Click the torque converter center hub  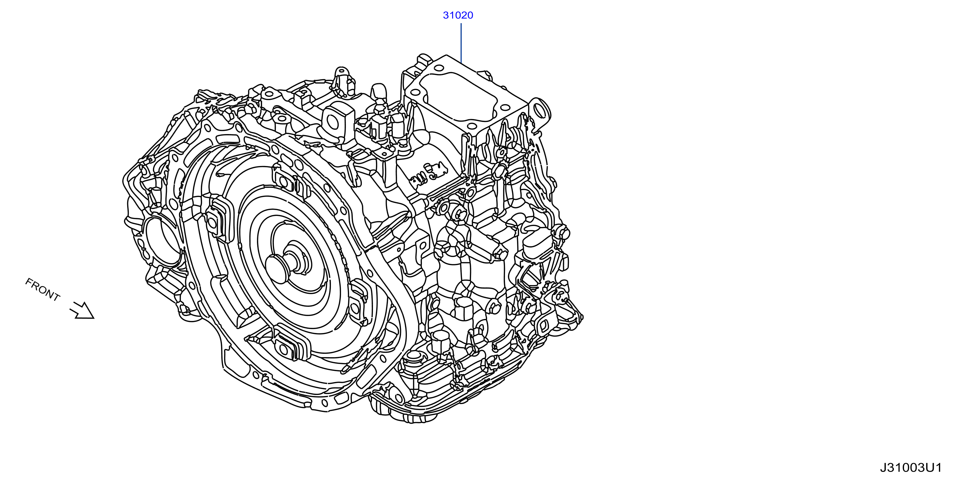tap(289, 263)
